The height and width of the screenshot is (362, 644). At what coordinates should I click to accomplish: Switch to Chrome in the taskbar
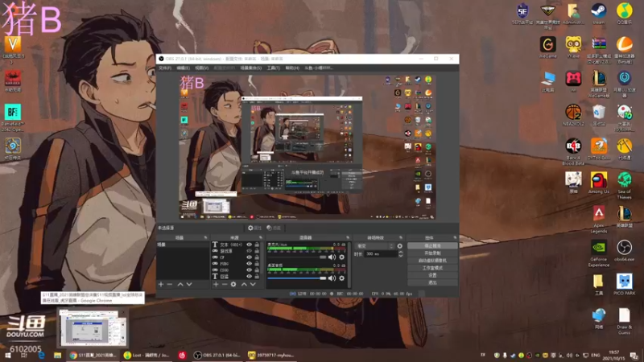pos(93,356)
